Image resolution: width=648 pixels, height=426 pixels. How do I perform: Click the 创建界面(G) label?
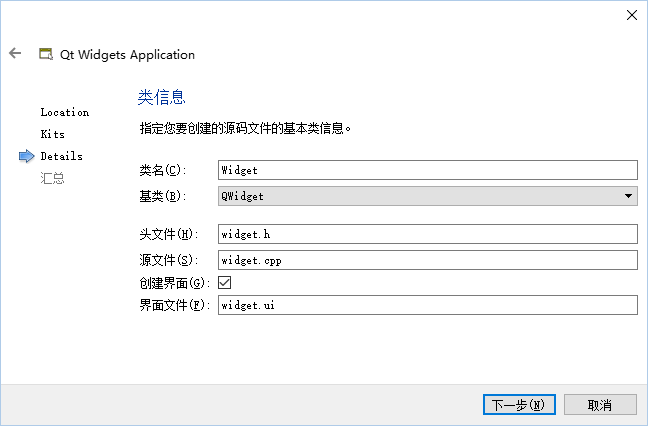(x=174, y=283)
